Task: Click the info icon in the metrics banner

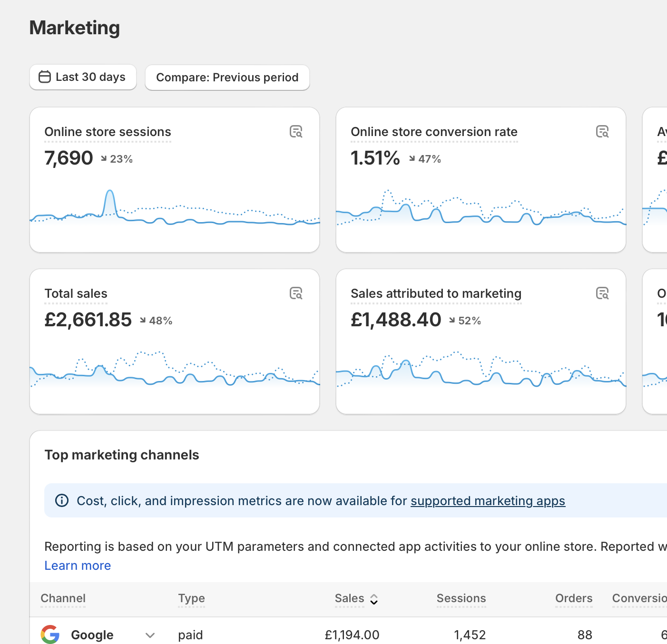Action: click(62, 500)
